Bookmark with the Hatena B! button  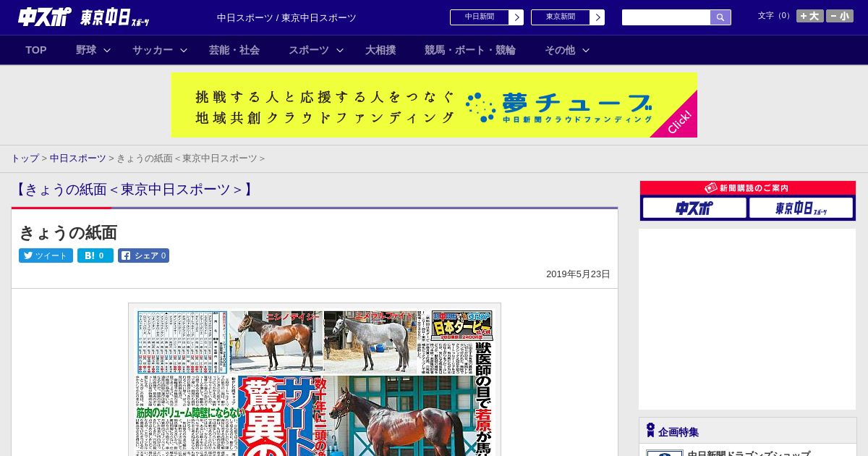click(95, 256)
